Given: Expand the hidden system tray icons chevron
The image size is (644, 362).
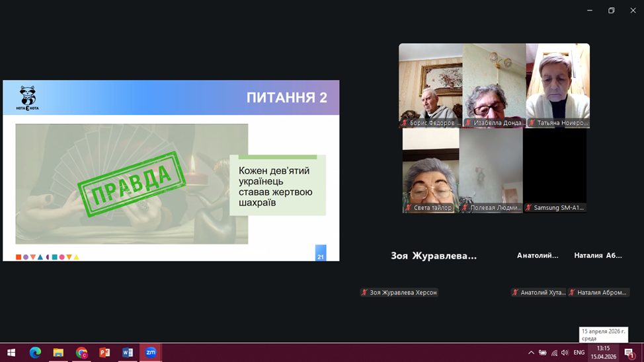Looking at the screenshot, I should tap(531, 353).
